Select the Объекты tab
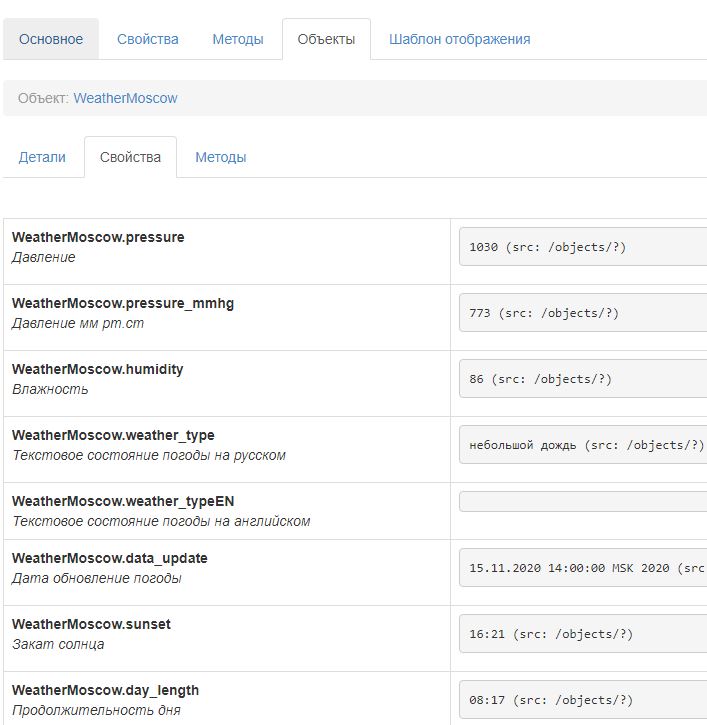707x725 pixels. click(326, 39)
